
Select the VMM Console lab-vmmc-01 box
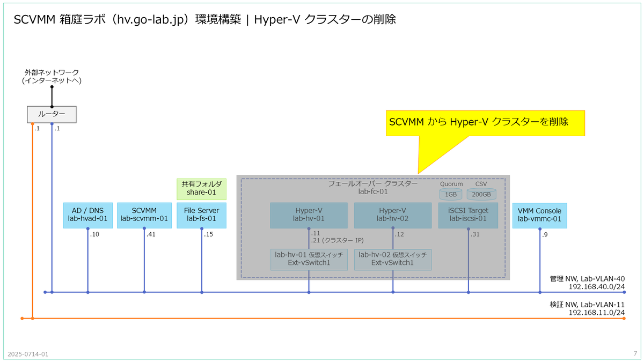pyautogui.click(x=540, y=215)
